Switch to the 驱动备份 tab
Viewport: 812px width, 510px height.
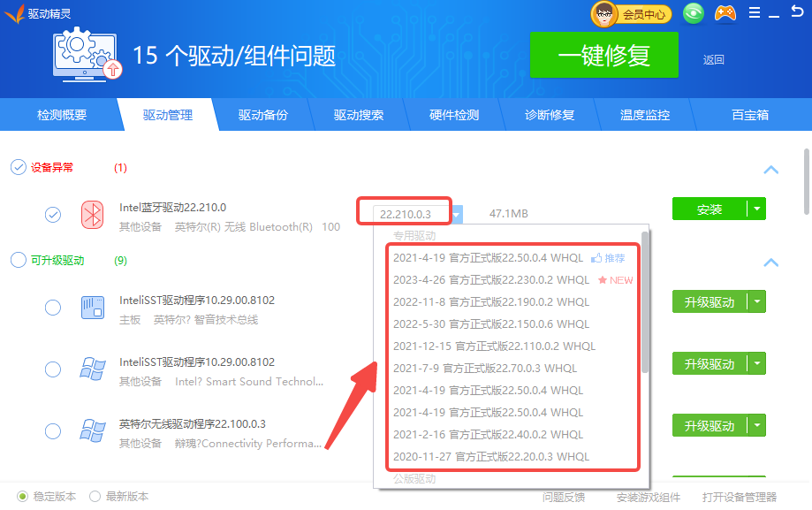point(262,115)
